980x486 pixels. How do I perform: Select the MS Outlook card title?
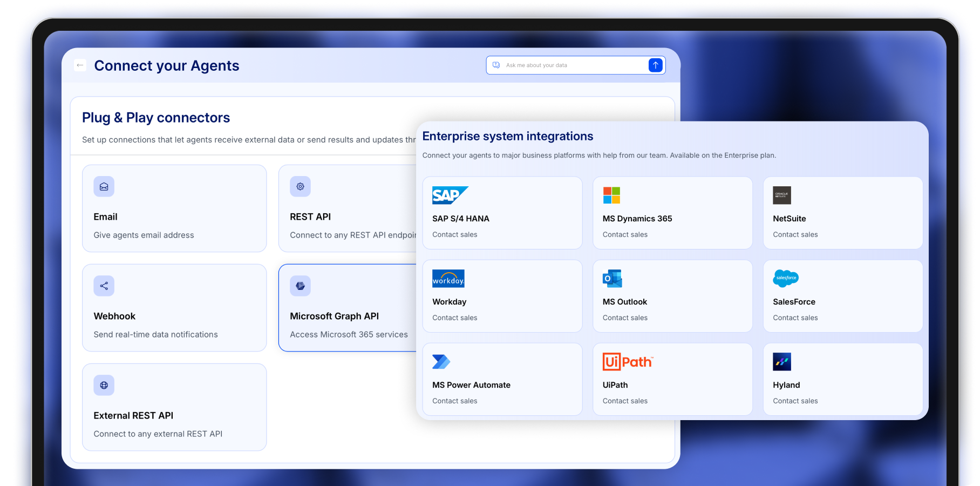tap(625, 302)
